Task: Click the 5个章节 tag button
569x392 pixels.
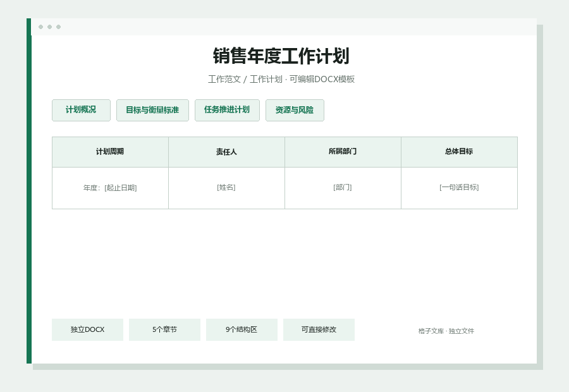Action: coord(164,329)
